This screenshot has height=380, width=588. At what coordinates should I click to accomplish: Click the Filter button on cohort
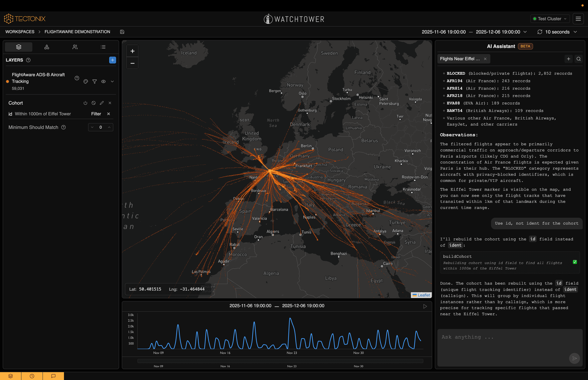tap(96, 114)
